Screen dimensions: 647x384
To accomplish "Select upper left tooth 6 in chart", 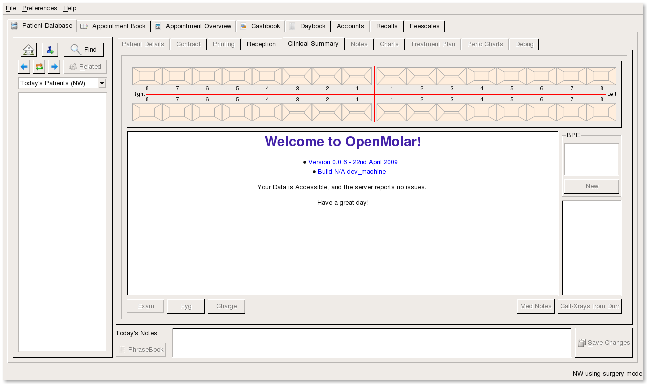I will (541, 76).
